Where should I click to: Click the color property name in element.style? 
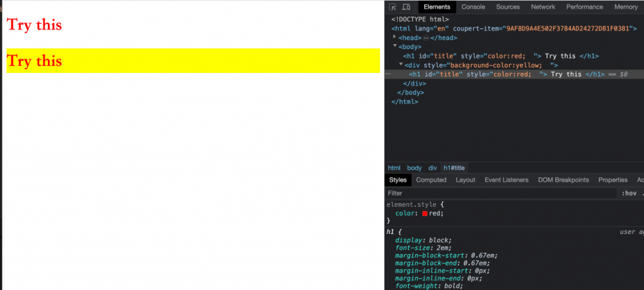tap(406, 214)
